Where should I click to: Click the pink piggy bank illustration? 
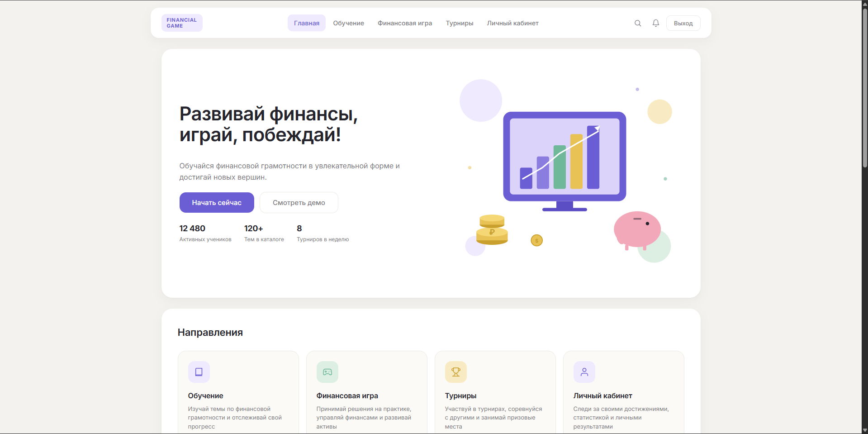[637, 230]
